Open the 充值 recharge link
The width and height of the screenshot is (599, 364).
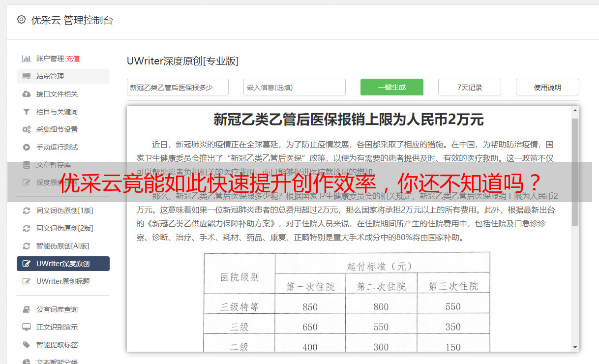[x=73, y=59]
